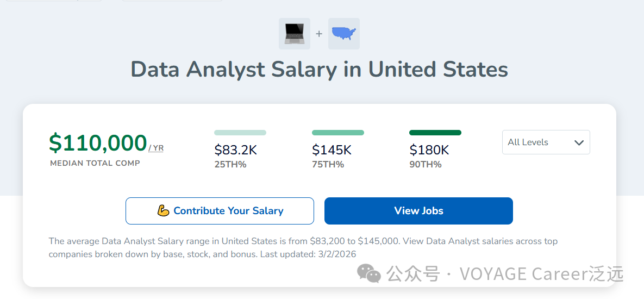Click the VOYAGE Career watermark text
This screenshot has width=644, height=299.
pyautogui.click(x=541, y=274)
